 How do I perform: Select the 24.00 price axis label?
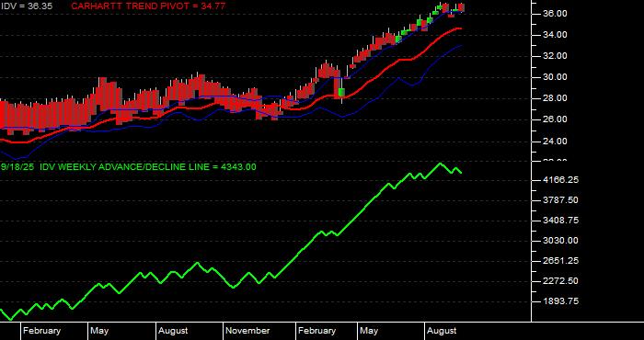point(555,142)
